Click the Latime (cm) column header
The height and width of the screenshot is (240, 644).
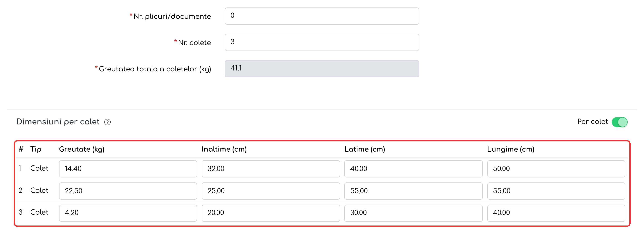click(x=365, y=149)
